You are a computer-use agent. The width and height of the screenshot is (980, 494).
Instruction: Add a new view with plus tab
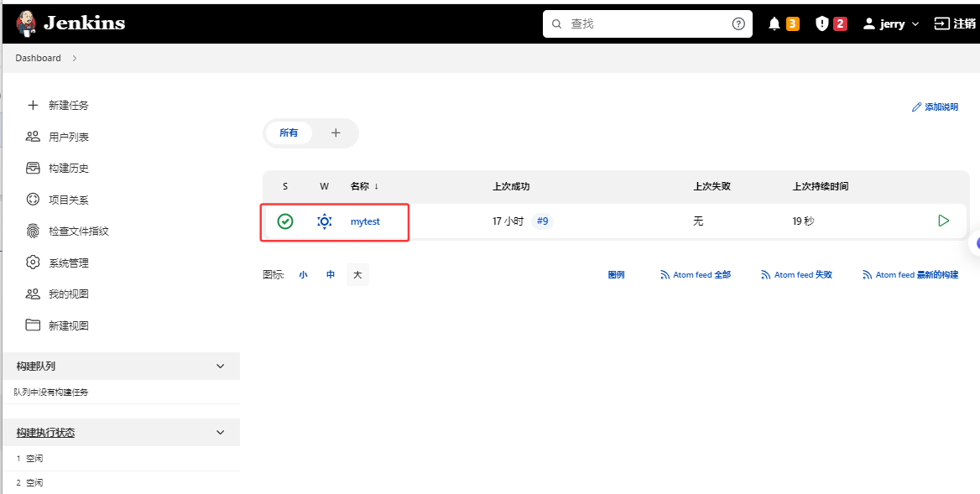[336, 133]
